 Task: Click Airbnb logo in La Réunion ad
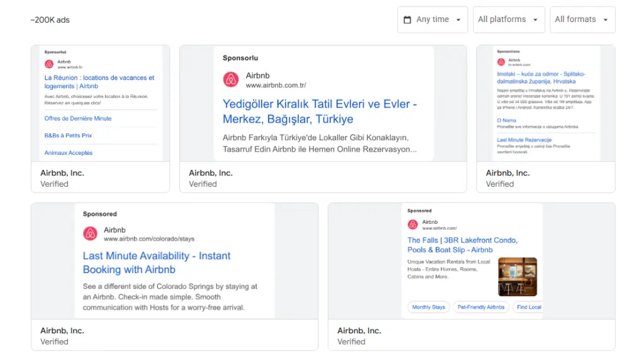click(49, 64)
